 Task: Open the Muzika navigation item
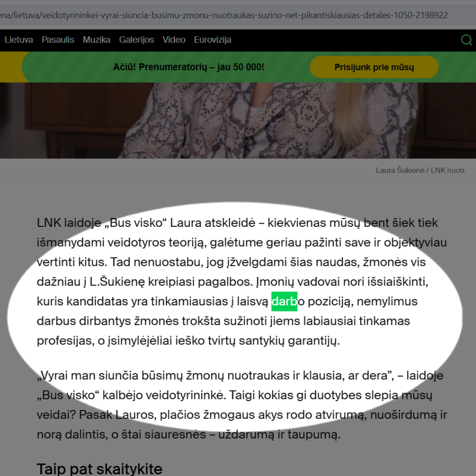click(x=97, y=40)
